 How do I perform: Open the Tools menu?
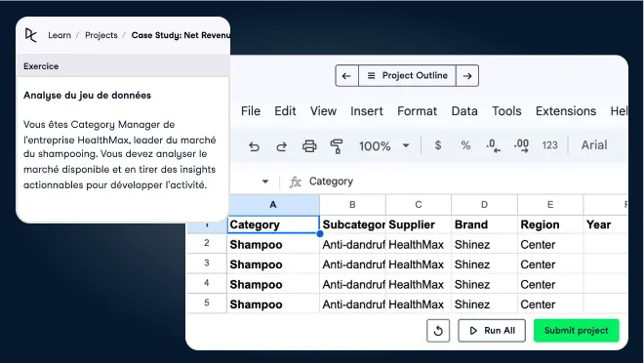click(x=506, y=111)
